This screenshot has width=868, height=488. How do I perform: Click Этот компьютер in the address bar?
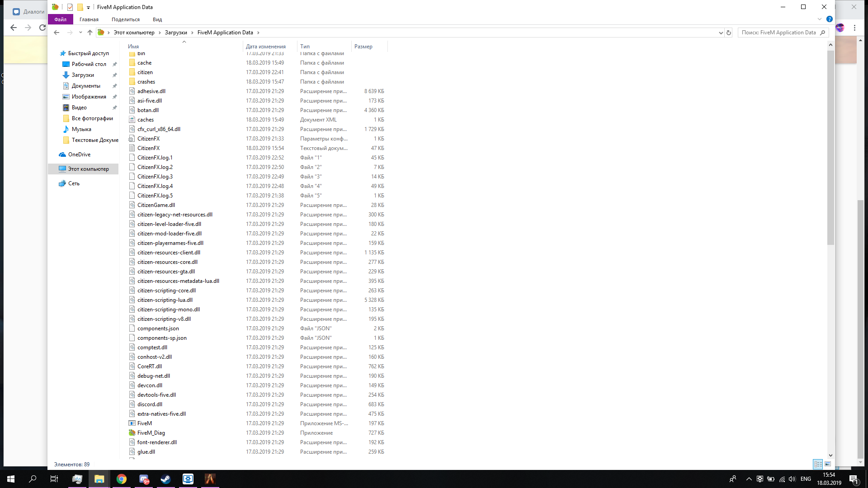coord(134,33)
